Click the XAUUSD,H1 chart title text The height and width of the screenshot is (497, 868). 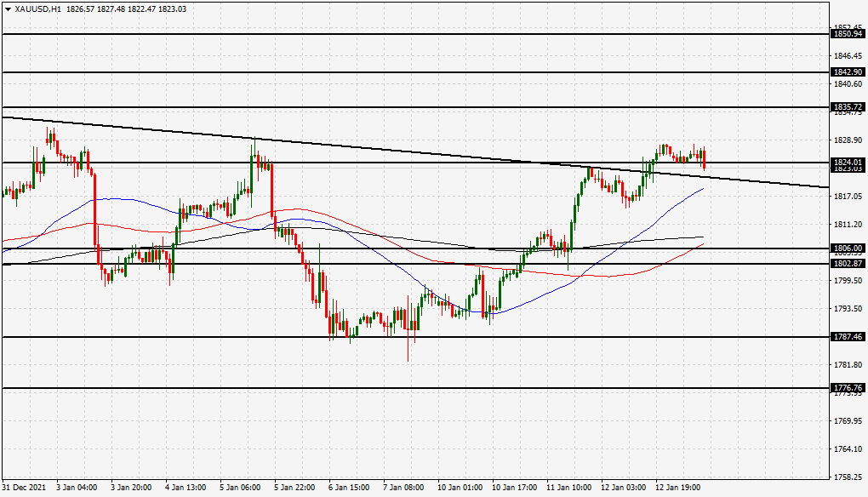(38, 9)
